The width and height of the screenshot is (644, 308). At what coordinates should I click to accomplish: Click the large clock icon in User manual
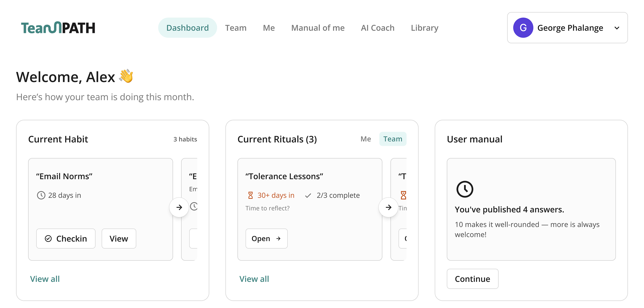(465, 189)
